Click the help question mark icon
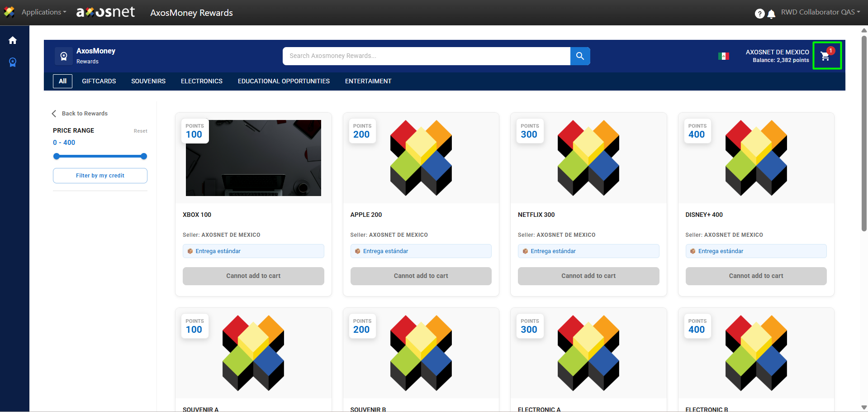868x412 pixels. point(759,14)
